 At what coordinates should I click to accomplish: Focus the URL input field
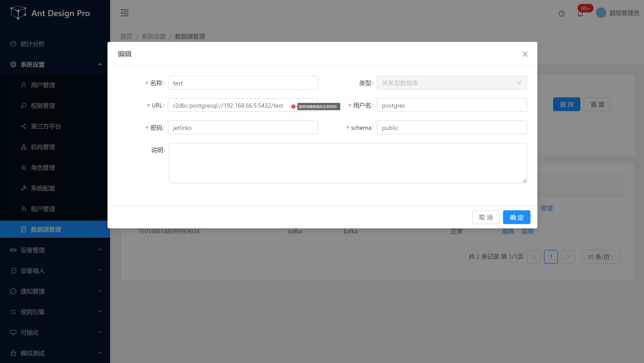pos(243,105)
